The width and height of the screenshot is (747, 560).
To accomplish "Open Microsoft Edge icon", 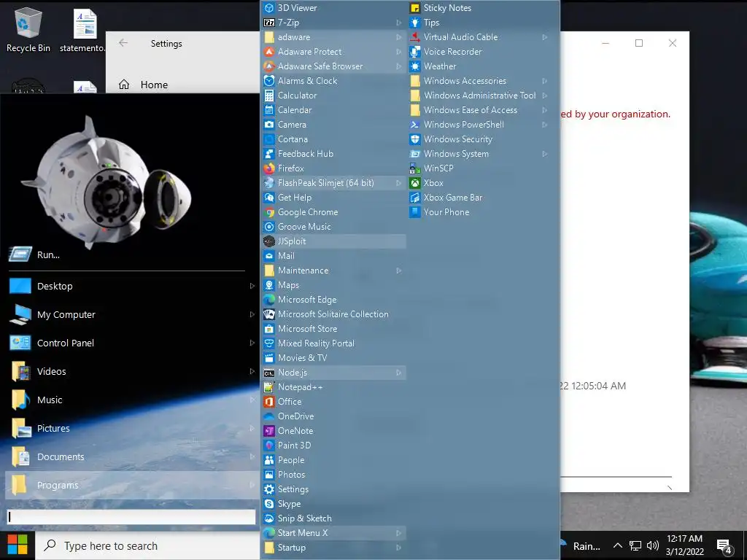I will point(269,300).
